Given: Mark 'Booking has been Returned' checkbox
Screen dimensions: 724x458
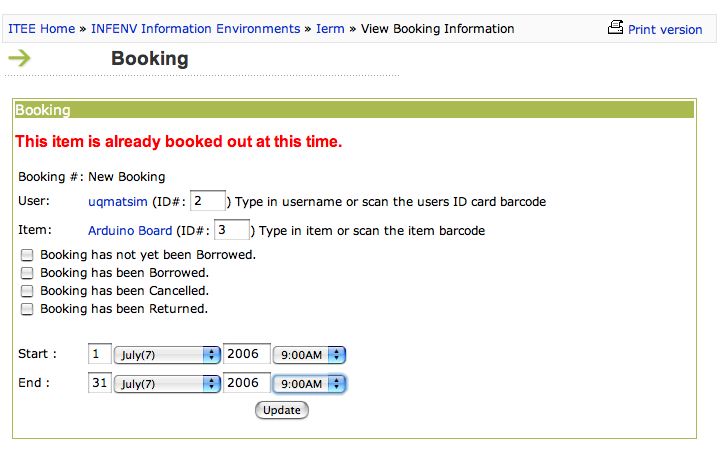Looking at the screenshot, I should pyautogui.click(x=27, y=309).
